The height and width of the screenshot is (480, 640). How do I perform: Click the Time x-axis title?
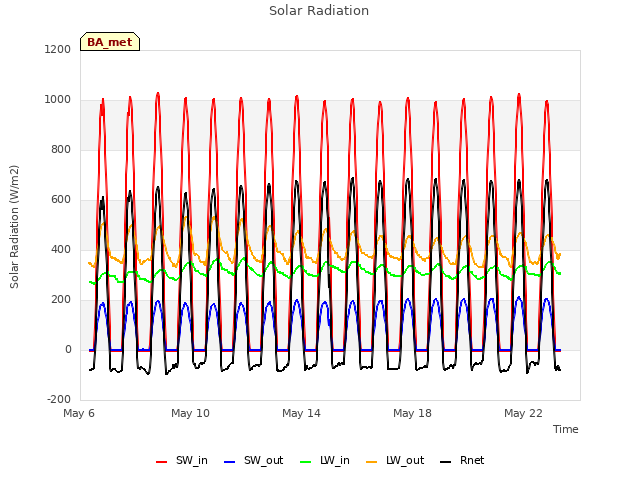(x=566, y=429)
